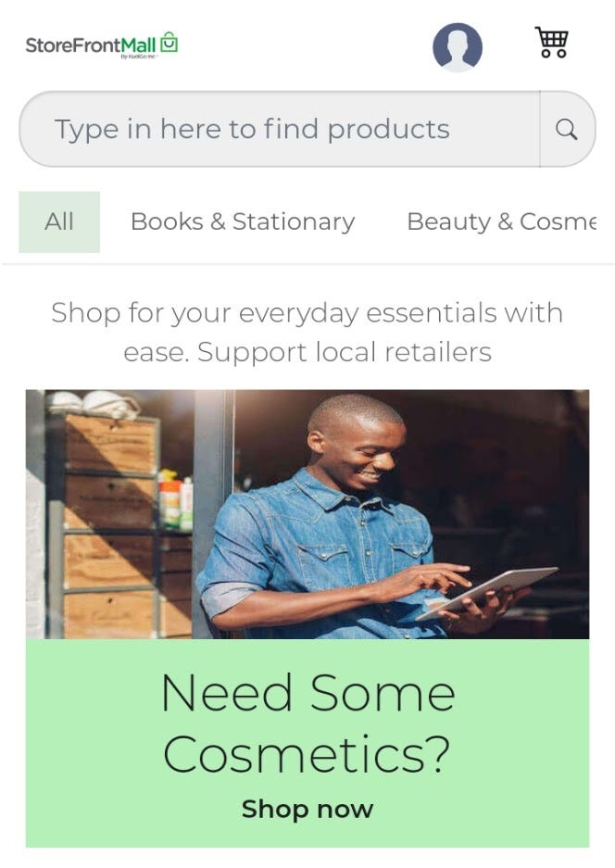
Task: Select the All category tab
Action: pyautogui.click(x=59, y=222)
